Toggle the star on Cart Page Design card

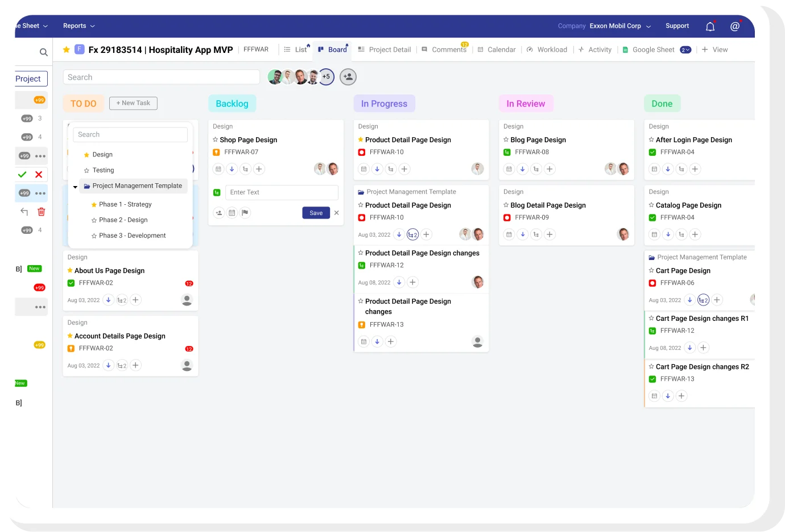651,270
